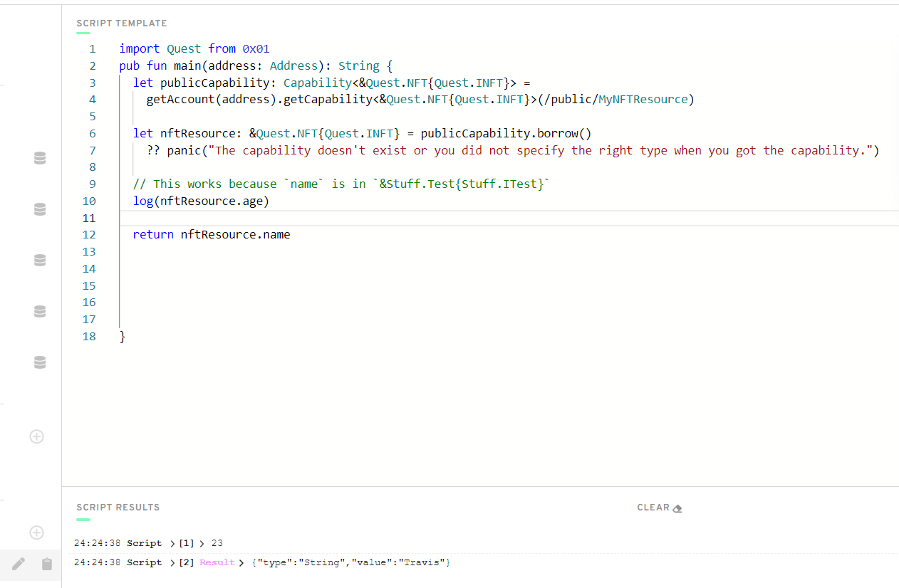899x588 pixels.
Task: Click 'publicCapability' on line 3
Action: 215,83
